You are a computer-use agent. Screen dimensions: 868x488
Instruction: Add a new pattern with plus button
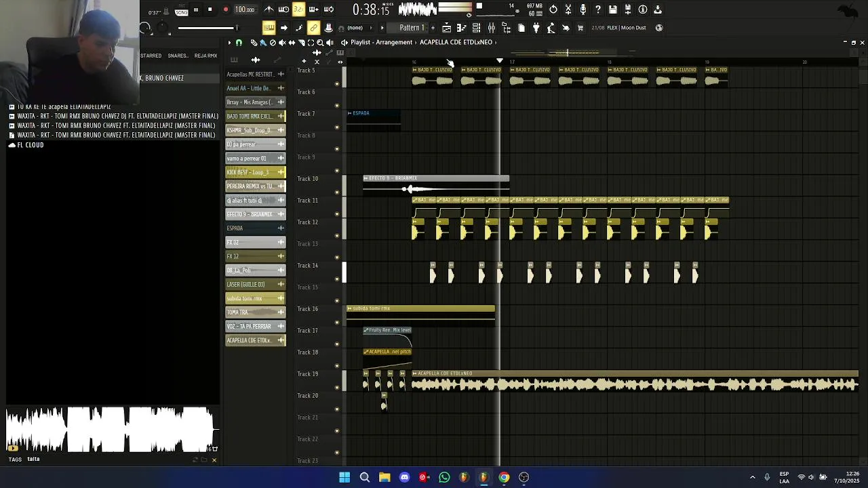tap(433, 28)
